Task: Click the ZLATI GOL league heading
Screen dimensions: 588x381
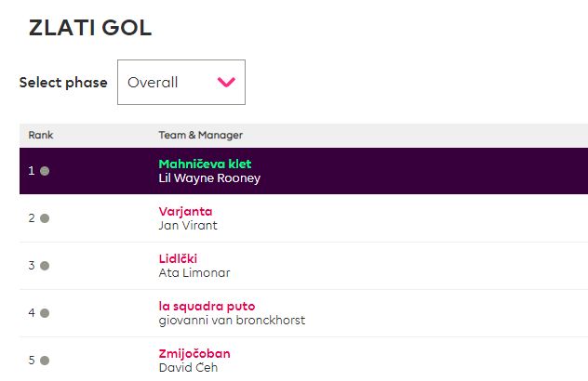Action: coord(90,28)
